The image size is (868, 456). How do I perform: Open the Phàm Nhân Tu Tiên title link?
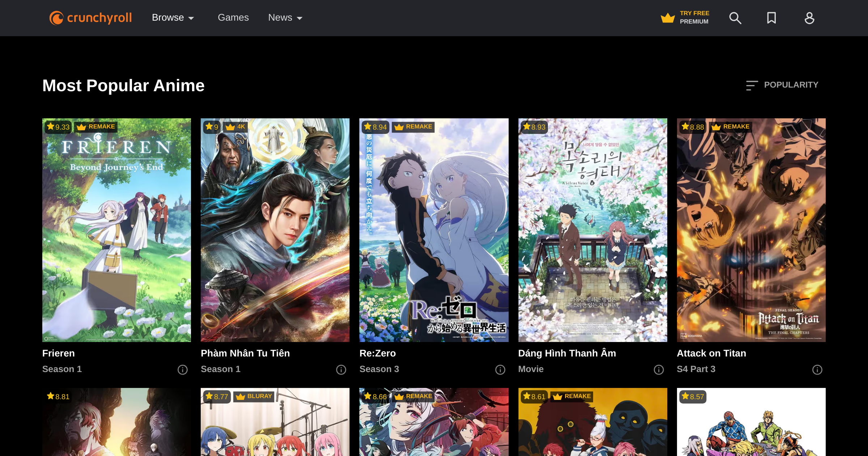pyautogui.click(x=245, y=353)
